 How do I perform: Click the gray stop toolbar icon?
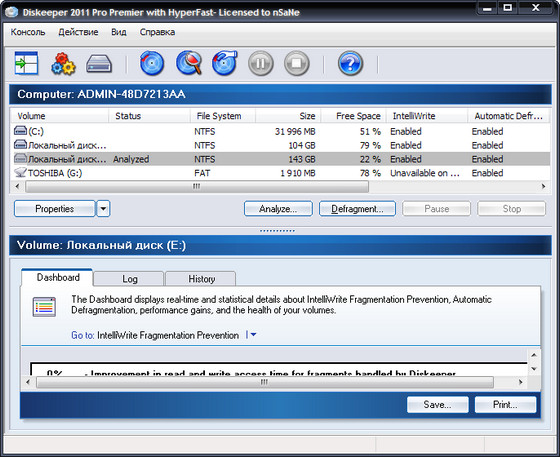tap(296, 64)
